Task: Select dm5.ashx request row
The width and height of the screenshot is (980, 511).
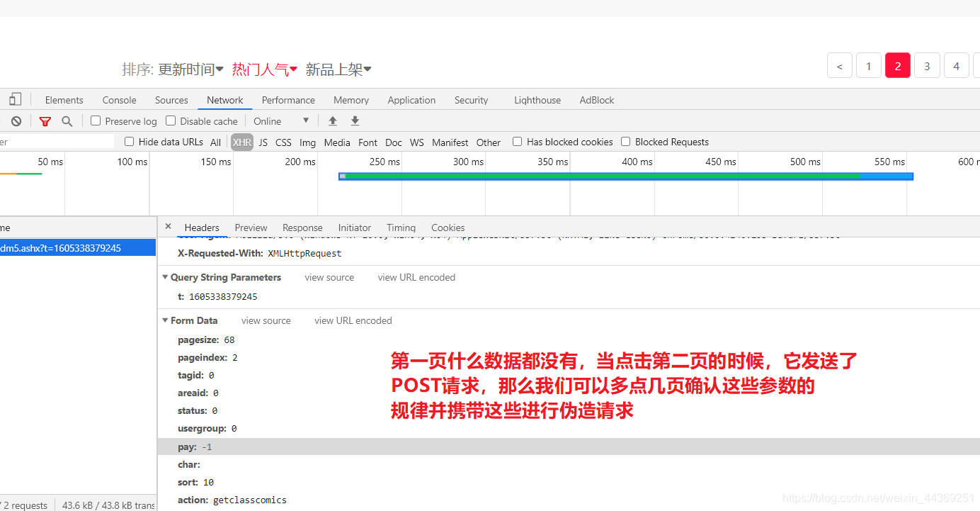Action: click(78, 248)
